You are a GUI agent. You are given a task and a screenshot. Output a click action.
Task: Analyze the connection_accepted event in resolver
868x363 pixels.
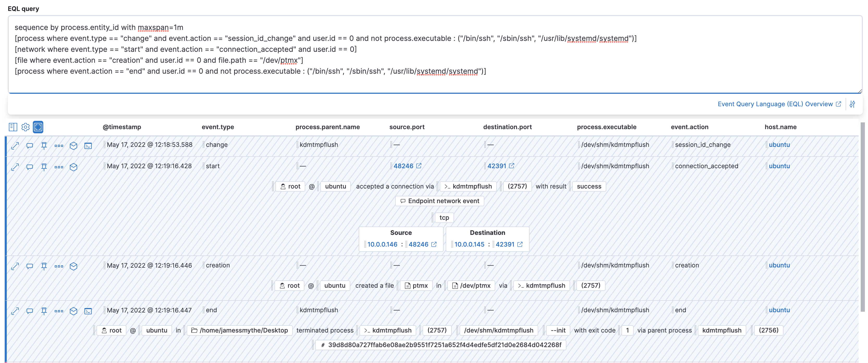[74, 167]
